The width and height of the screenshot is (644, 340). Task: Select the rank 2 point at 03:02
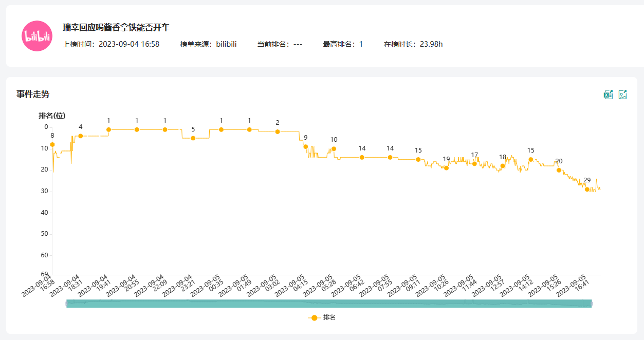278,132
